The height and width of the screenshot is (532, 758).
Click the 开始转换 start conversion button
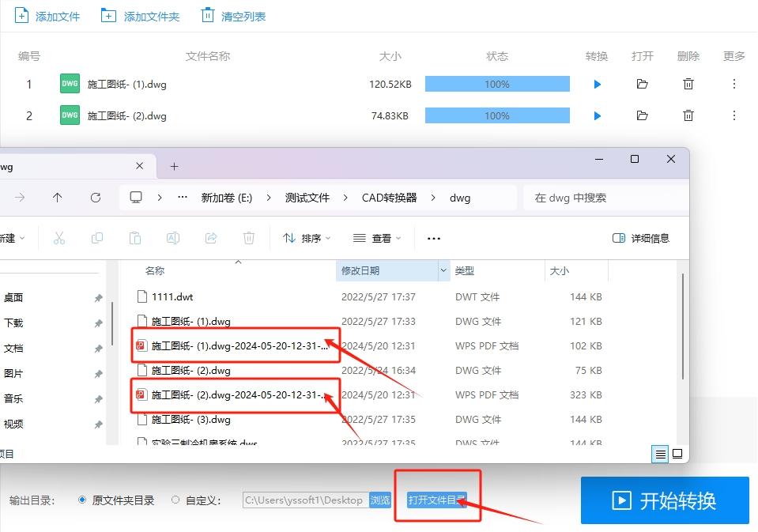click(664, 500)
